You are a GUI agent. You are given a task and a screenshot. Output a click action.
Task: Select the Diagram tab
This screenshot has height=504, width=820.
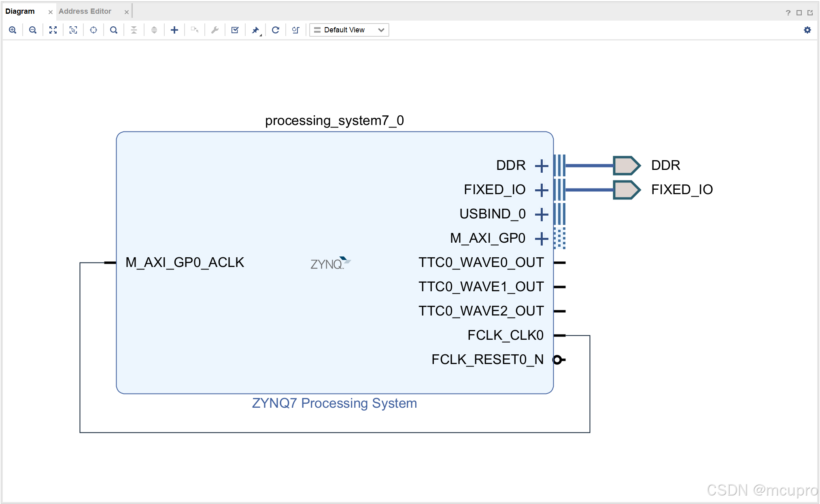pyautogui.click(x=20, y=11)
